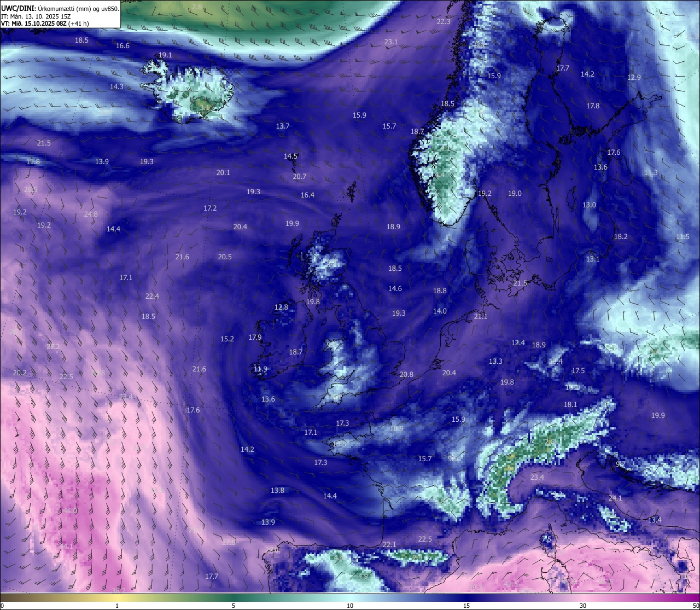The width and height of the screenshot is (700, 610).
Task: Click the 14.5 value label
Action: pos(291,156)
